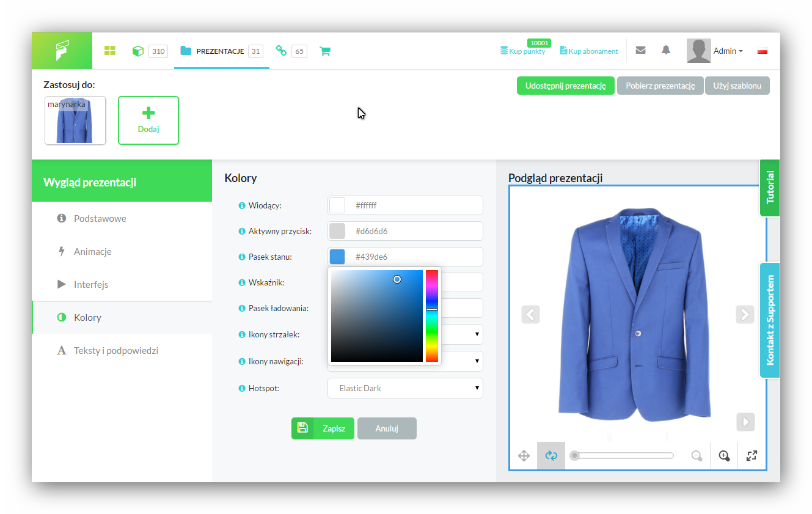Image resolution: width=812 pixels, height=514 pixels.
Task: Click the 31 presentations count badge
Action: click(x=255, y=51)
